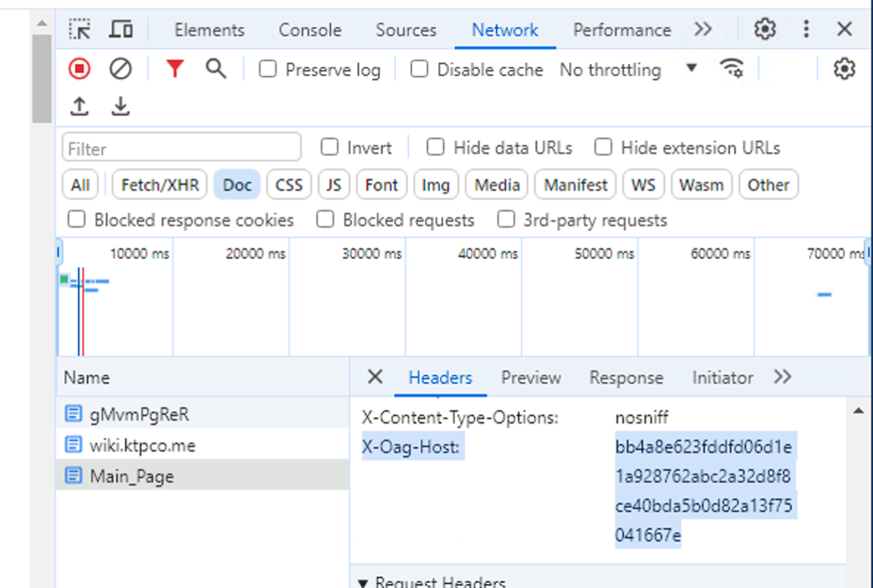The height and width of the screenshot is (588, 873).
Task: Click the export HAR download icon
Action: point(121,107)
